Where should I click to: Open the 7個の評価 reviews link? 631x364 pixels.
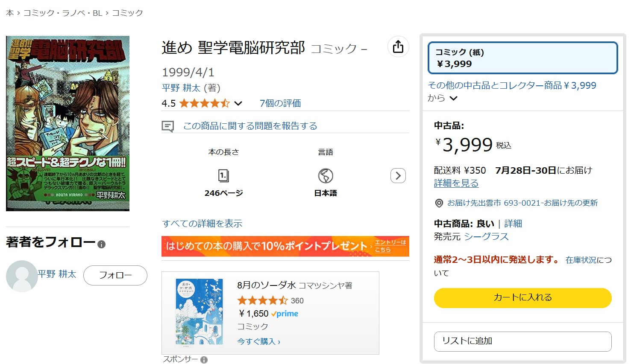pos(280,103)
